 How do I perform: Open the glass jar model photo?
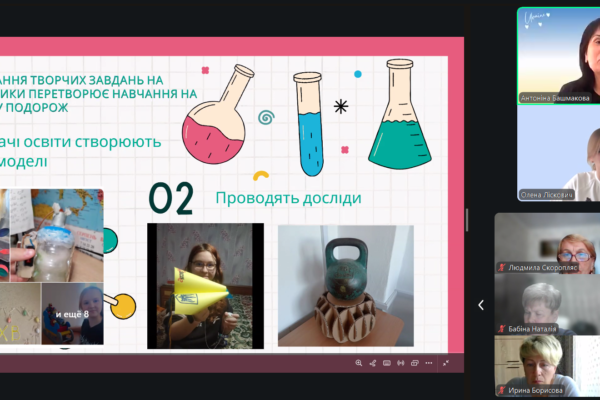(57, 235)
